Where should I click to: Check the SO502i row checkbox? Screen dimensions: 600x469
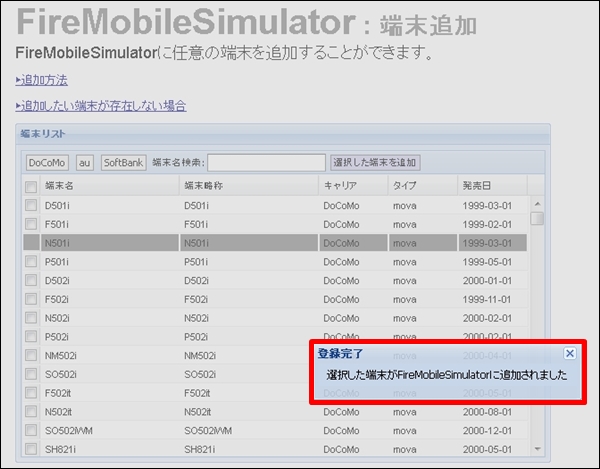(x=31, y=374)
